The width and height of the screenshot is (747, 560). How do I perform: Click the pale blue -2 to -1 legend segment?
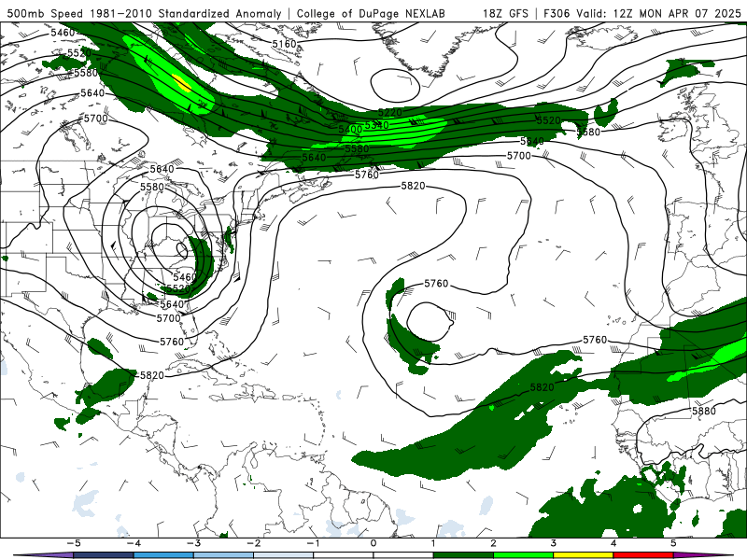coord(284,555)
